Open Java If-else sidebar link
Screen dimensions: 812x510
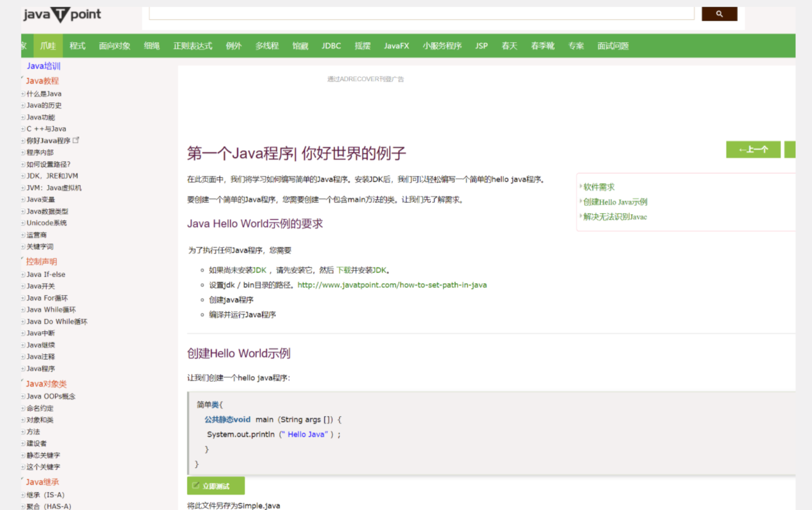(46, 274)
